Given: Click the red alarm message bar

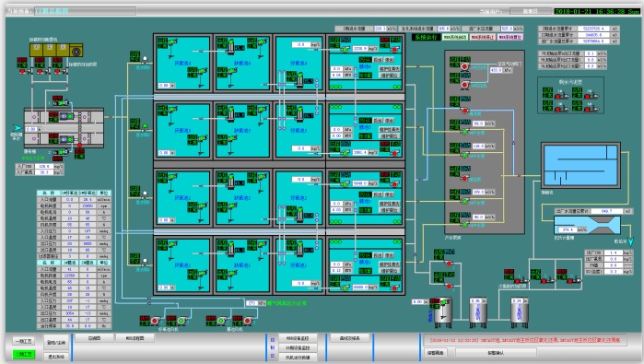Looking at the screenshot, I should tap(525, 340).
